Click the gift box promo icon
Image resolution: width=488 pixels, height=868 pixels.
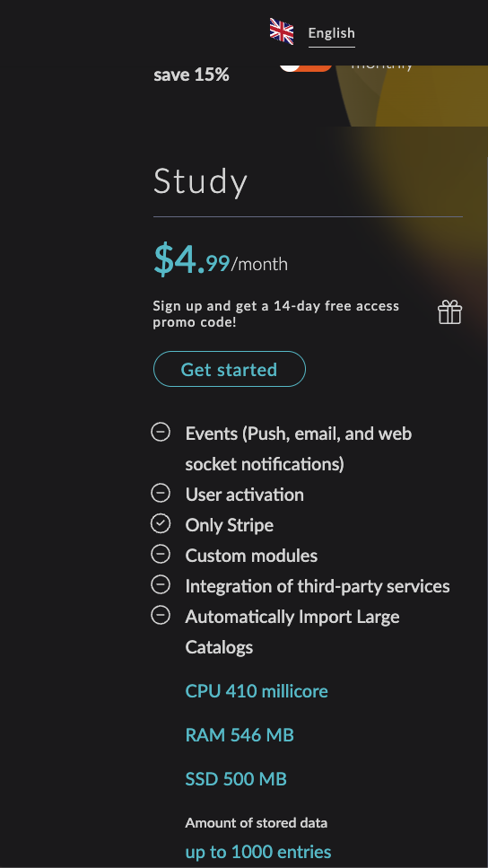pyautogui.click(x=449, y=312)
